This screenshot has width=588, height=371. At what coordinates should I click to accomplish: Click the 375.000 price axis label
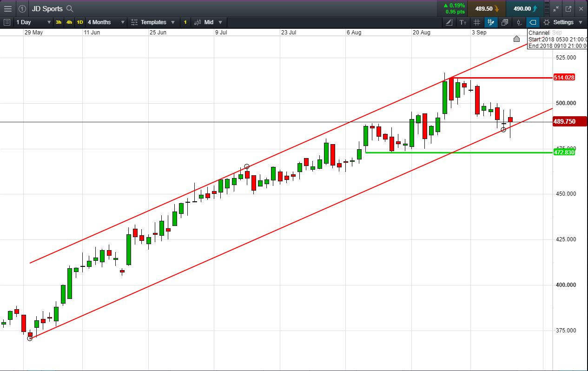(x=566, y=331)
